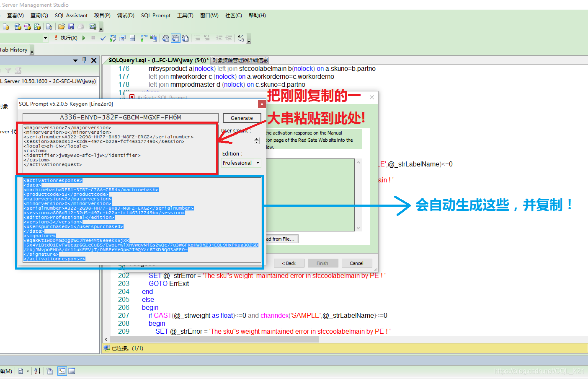Screen dimensions: 588x379
Task: Click the activation request text box
Action: coord(120,148)
